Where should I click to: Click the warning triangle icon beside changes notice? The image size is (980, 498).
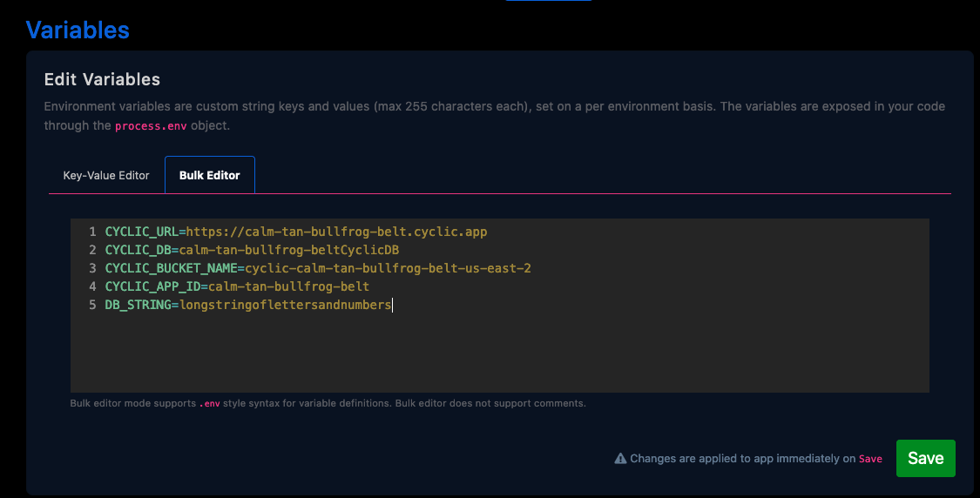click(620, 459)
